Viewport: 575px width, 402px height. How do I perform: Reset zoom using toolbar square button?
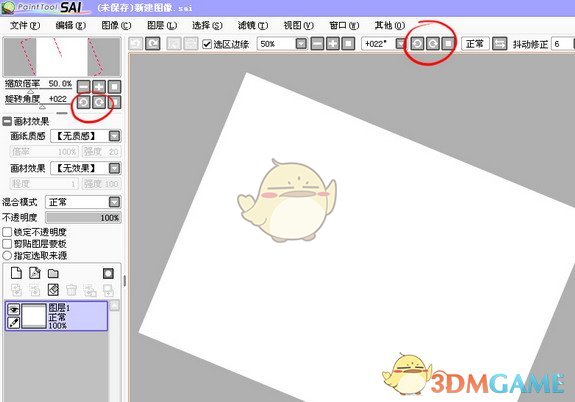click(x=348, y=44)
